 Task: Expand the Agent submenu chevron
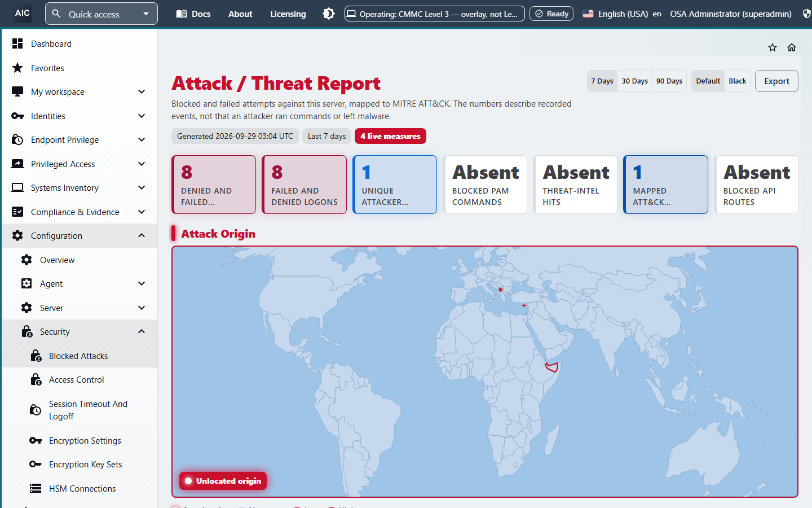tap(142, 283)
